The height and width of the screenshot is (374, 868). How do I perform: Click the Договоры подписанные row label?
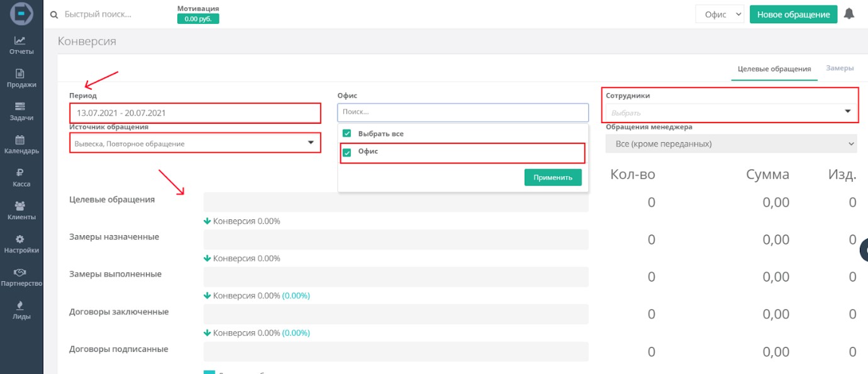(x=119, y=349)
